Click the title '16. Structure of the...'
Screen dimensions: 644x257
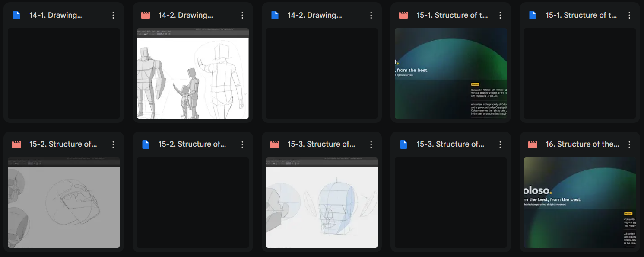click(x=582, y=145)
